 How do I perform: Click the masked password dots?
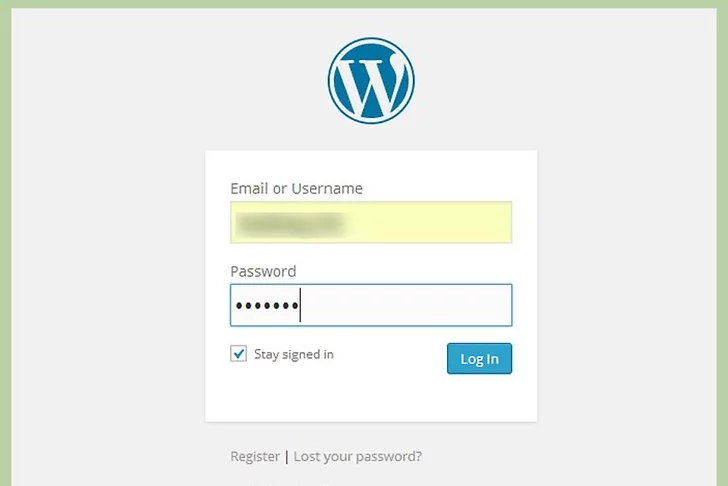(266, 305)
